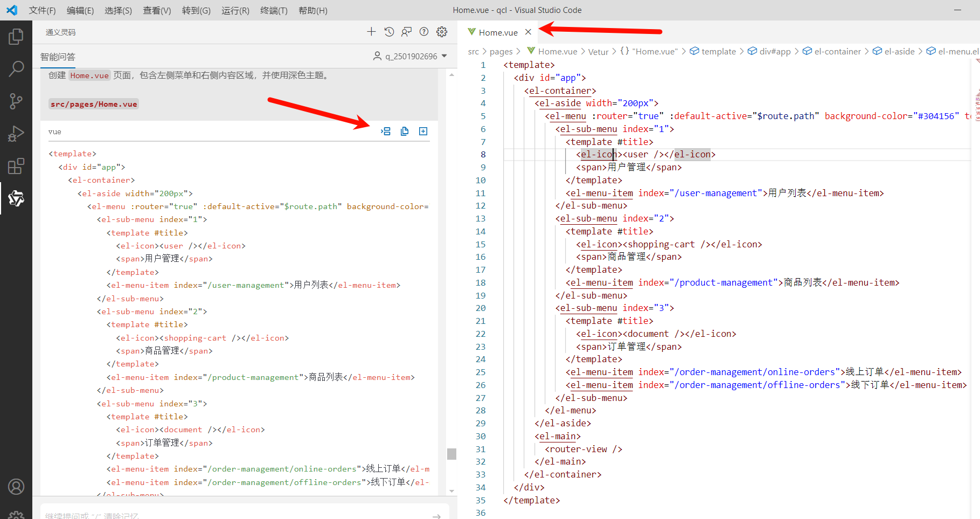Click the 用户列表 menu item code line
The height and width of the screenshot is (519, 980).
coord(724,193)
